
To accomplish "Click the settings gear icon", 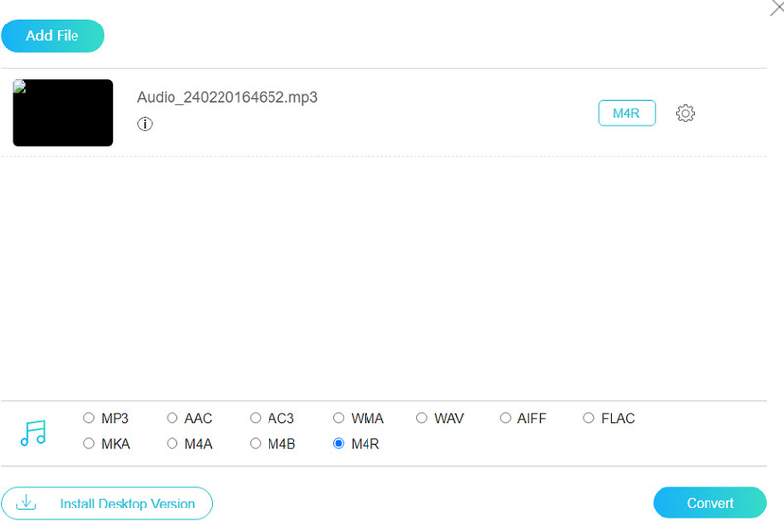I will coord(685,114).
